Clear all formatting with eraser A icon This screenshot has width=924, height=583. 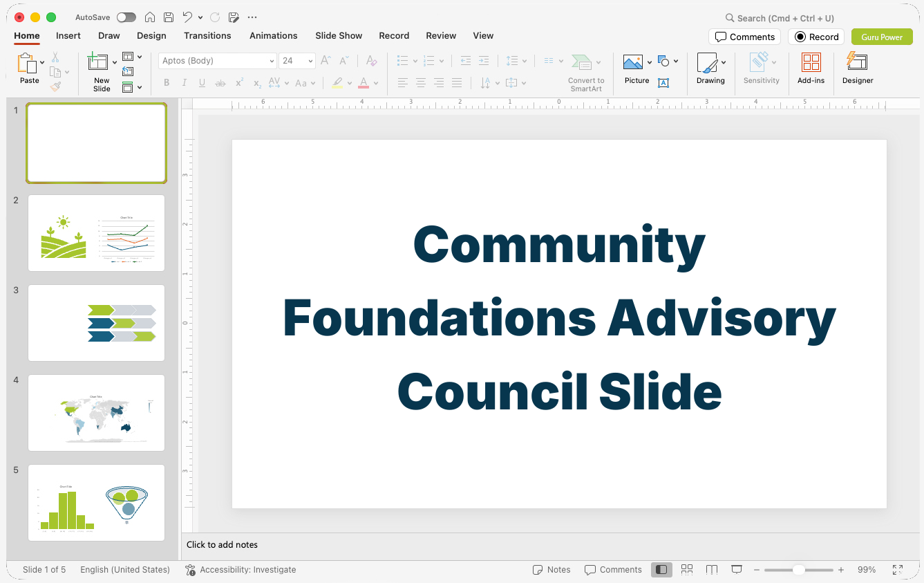click(x=372, y=61)
